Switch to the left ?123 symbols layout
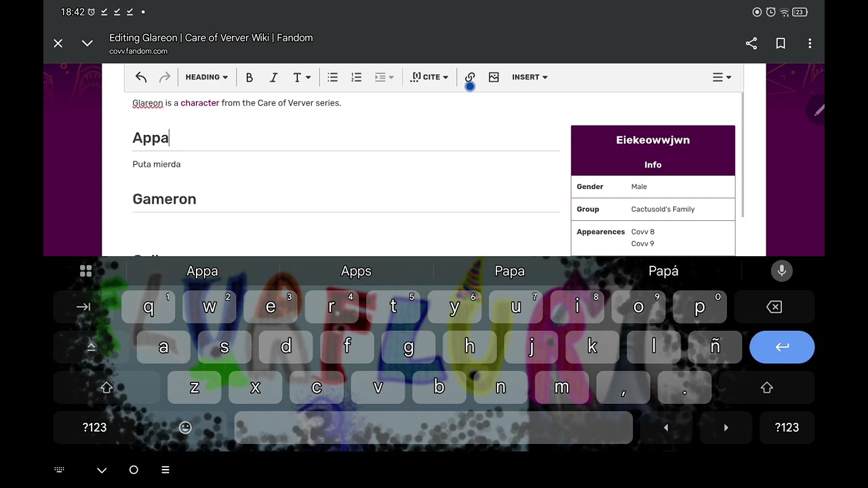 click(94, 428)
